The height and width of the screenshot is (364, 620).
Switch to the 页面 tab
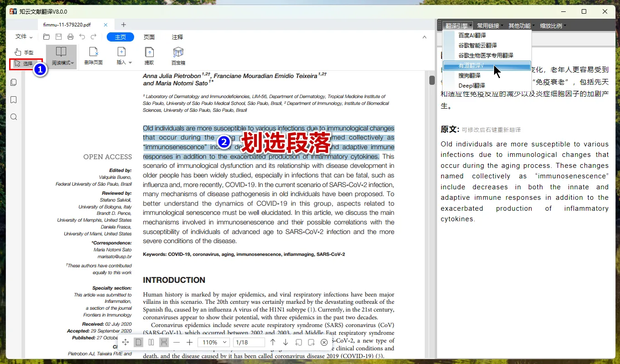[149, 37]
